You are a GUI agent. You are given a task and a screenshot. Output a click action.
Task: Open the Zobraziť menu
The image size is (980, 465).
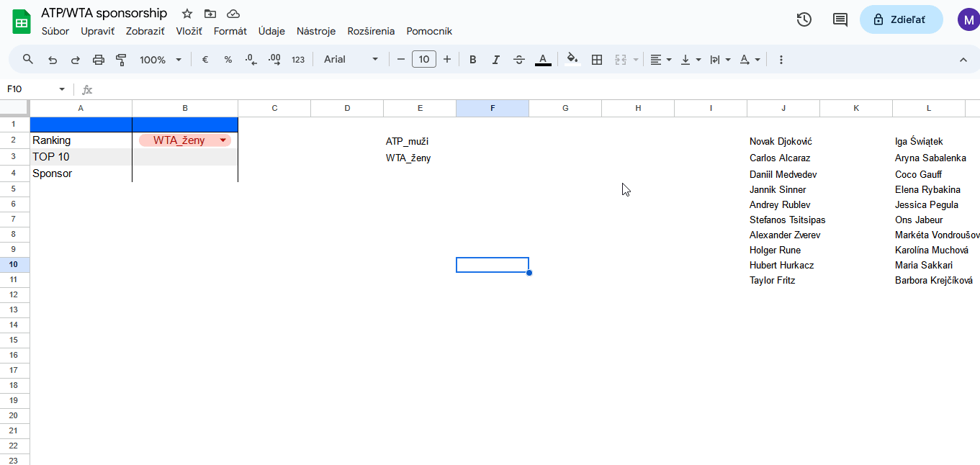[145, 31]
